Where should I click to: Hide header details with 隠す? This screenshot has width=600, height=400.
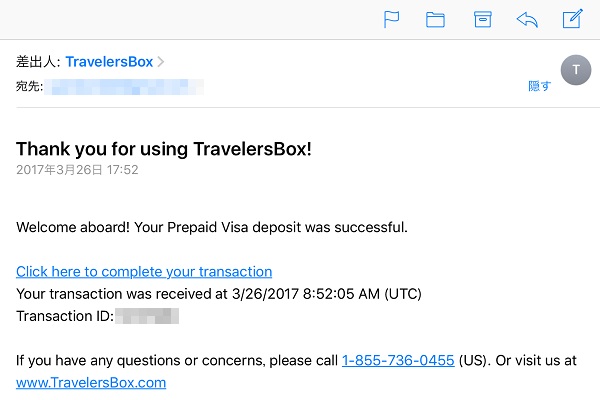point(540,86)
